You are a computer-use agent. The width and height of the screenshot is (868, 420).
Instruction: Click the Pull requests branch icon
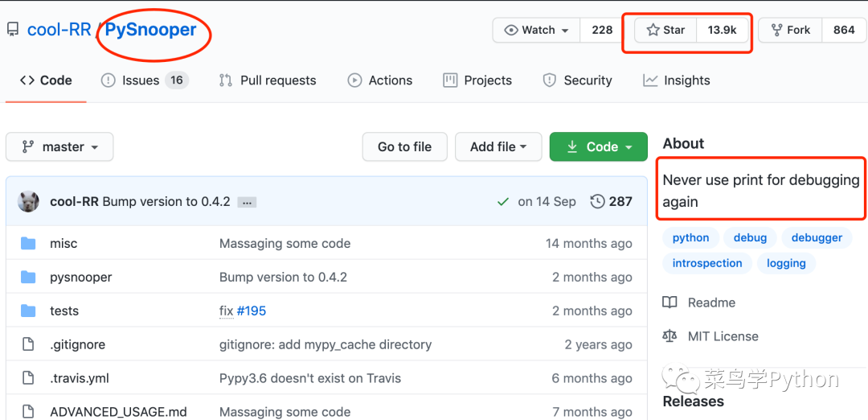pyautogui.click(x=225, y=80)
